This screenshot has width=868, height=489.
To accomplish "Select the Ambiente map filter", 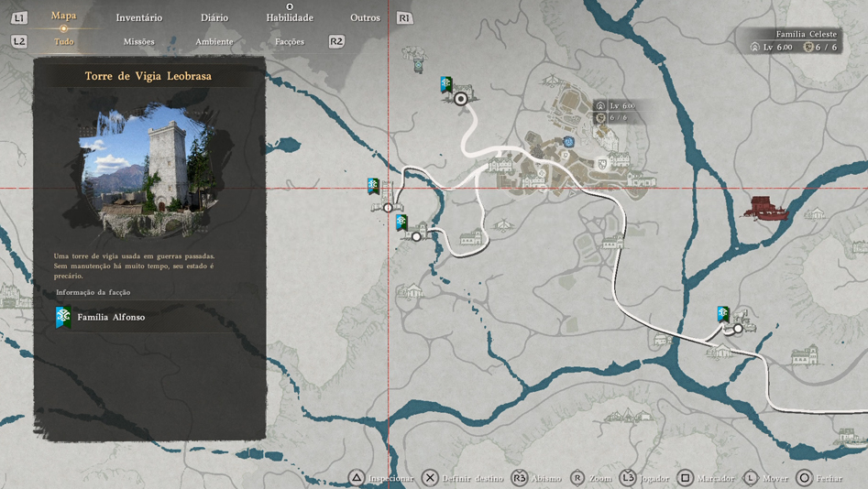I will [214, 41].
